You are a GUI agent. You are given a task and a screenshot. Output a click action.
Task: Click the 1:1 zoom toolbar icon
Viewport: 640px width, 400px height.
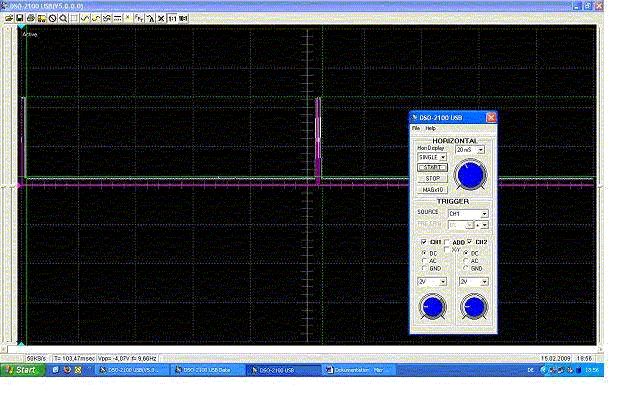pos(172,18)
